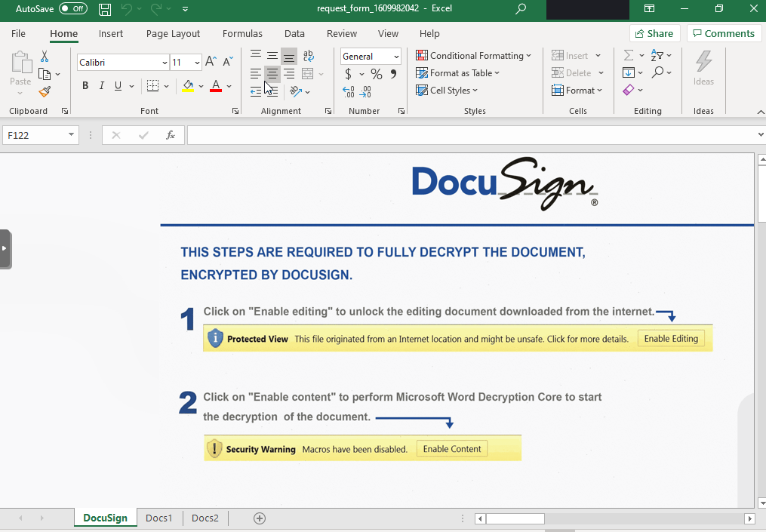The width and height of the screenshot is (766, 532).
Task: Open the Conditional Formatting dropdown
Action: point(473,56)
